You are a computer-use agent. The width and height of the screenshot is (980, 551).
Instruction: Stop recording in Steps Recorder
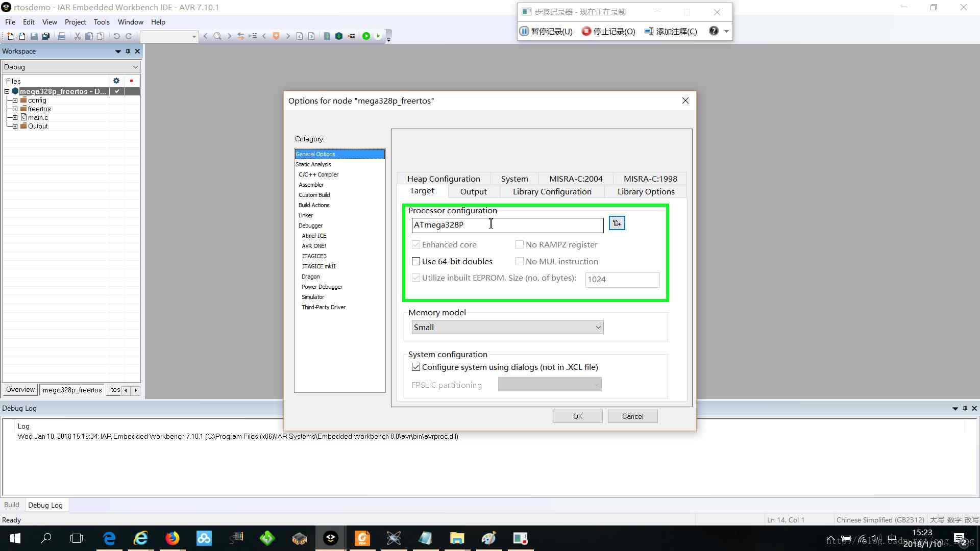coord(608,31)
